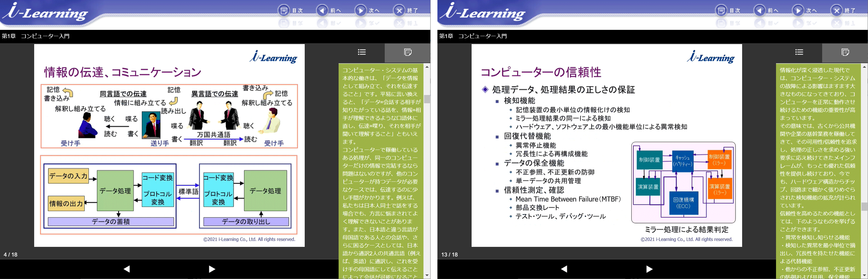Click 標準語 box in left slide diagram
Image resolution: width=868 pixels, height=279 pixels.
pos(188,191)
